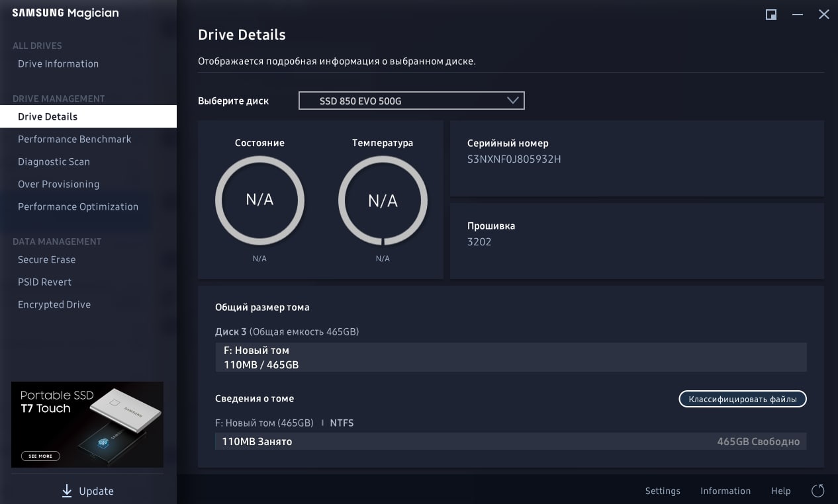This screenshot has width=838, height=504.
Task: Click the Общий размер тома heading
Action: 262,307
